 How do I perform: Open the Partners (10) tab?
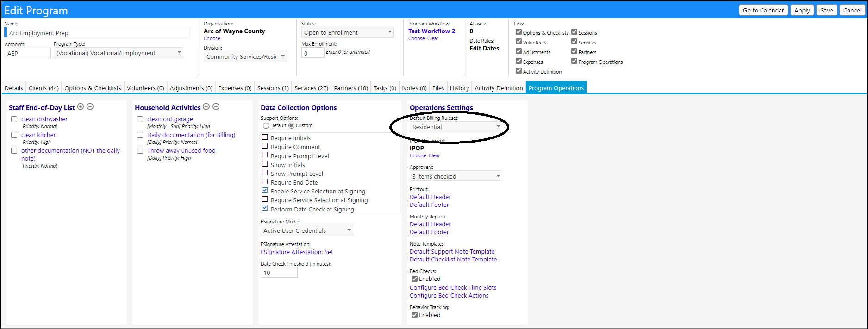351,88
